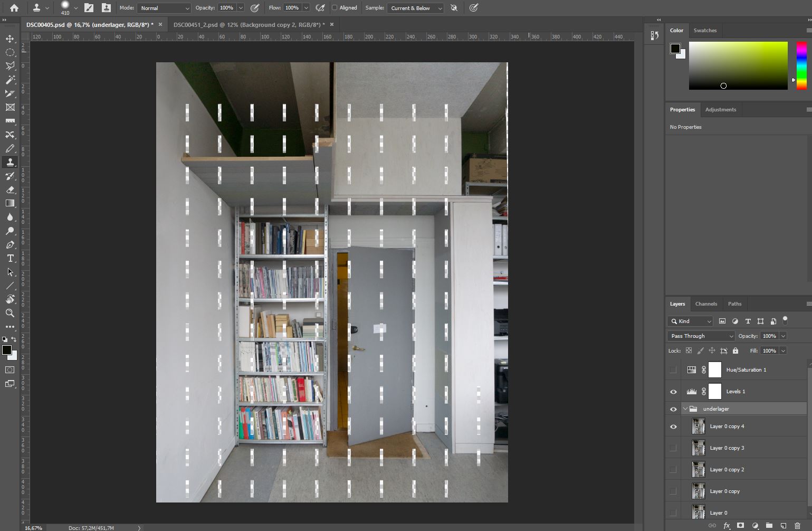This screenshot has width=812, height=531.
Task: Click the Add layer style fx icon
Action: click(x=727, y=526)
